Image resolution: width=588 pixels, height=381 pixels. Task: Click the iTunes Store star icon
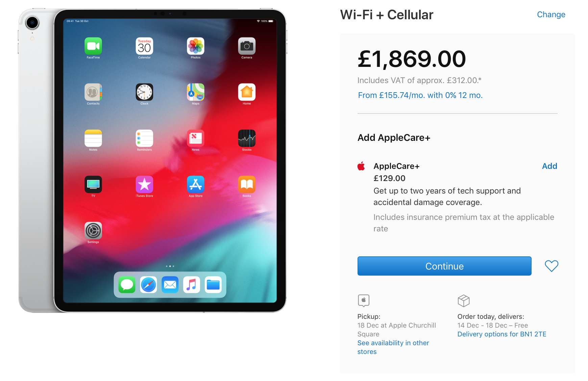144,184
